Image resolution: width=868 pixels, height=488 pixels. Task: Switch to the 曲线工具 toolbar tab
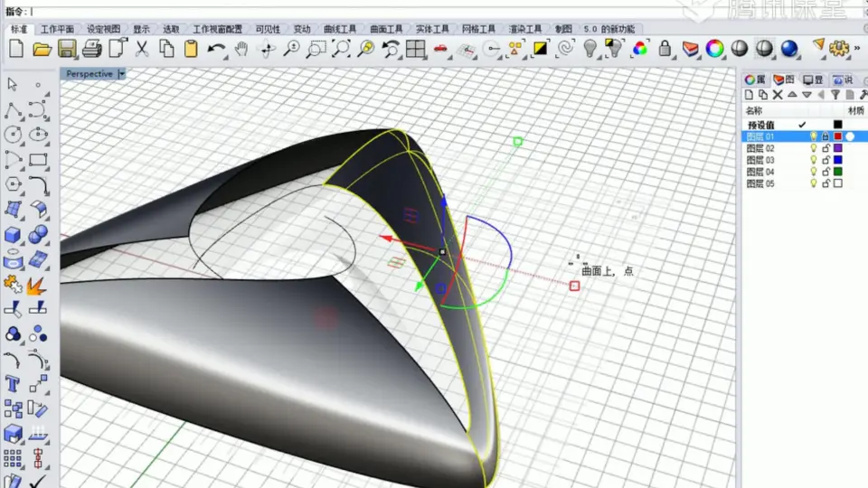340,29
